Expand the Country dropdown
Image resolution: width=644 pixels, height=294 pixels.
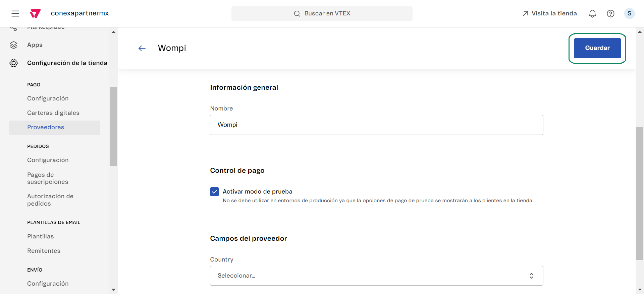[x=376, y=276]
